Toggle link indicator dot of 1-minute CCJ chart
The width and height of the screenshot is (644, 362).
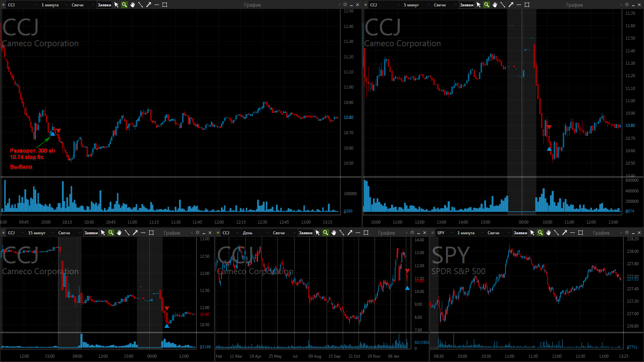3,5
